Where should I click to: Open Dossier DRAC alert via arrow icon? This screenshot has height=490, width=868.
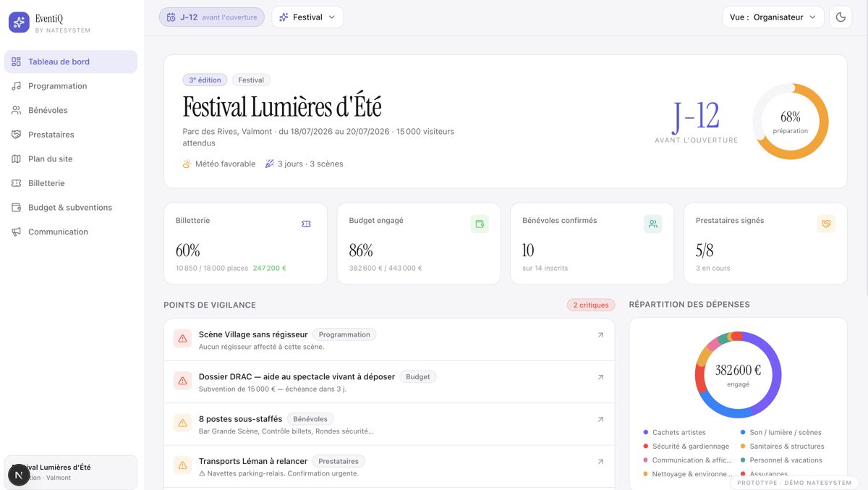(x=600, y=377)
